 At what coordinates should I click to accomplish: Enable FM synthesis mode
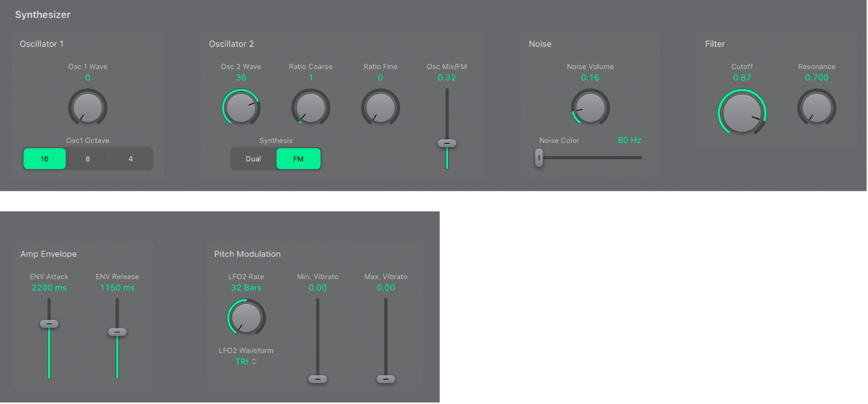tap(298, 158)
